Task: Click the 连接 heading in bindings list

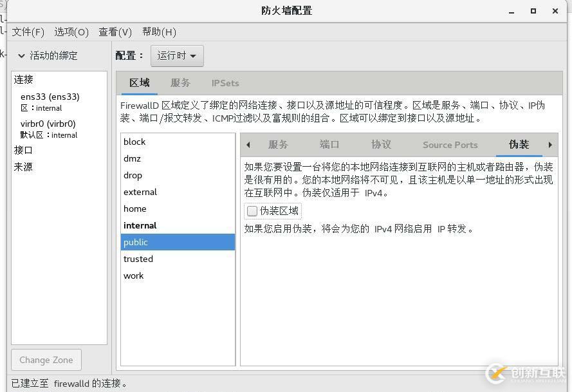Action: point(23,80)
